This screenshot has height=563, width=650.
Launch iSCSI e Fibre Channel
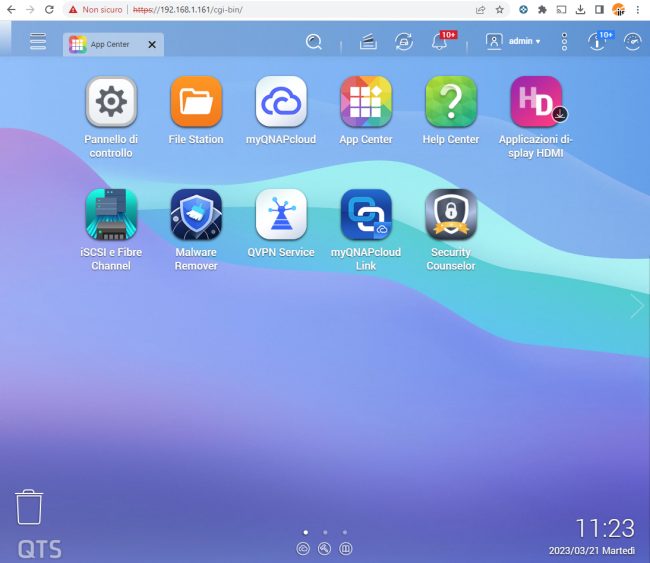click(x=111, y=214)
